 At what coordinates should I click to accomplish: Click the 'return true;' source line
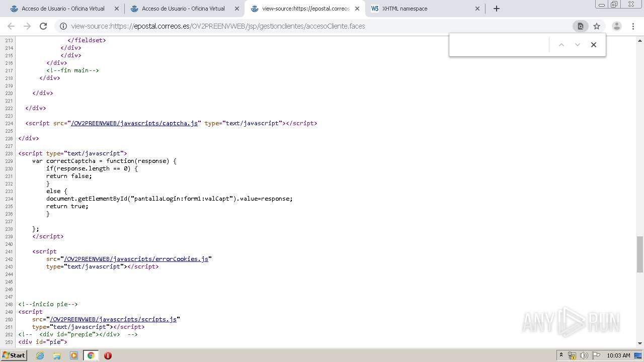[67, 206]
